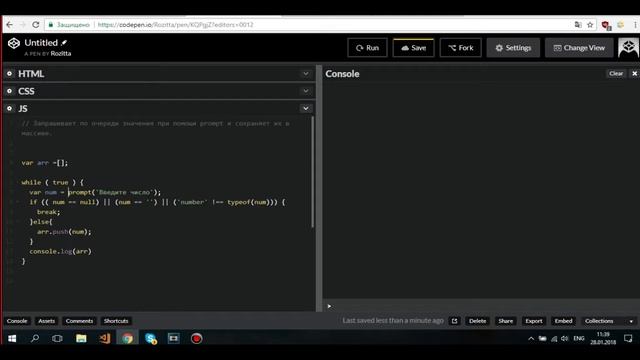Image resolution: width=640 pixels, height=360 pixels.
Task: Toggle Console panel from footer
Action: pyautogui.click(x=17, y=321)
